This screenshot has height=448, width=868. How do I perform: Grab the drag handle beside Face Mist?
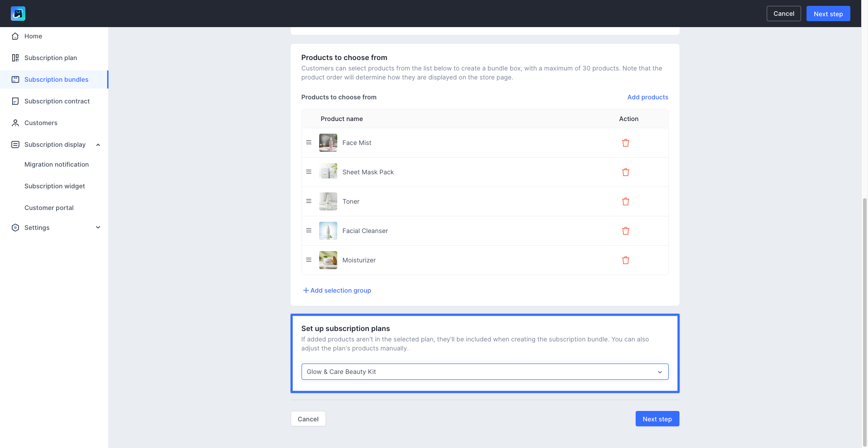[x=309, y=142]
